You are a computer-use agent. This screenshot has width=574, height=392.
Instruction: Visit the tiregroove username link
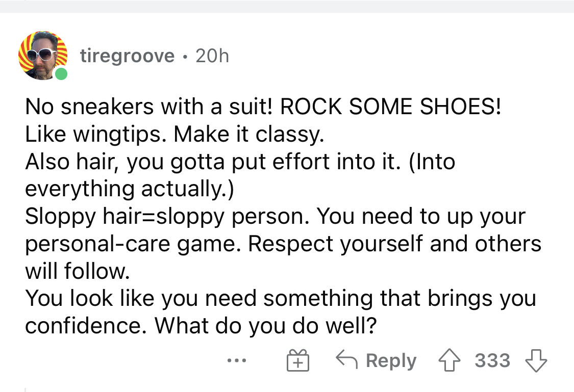coord(128,56)
